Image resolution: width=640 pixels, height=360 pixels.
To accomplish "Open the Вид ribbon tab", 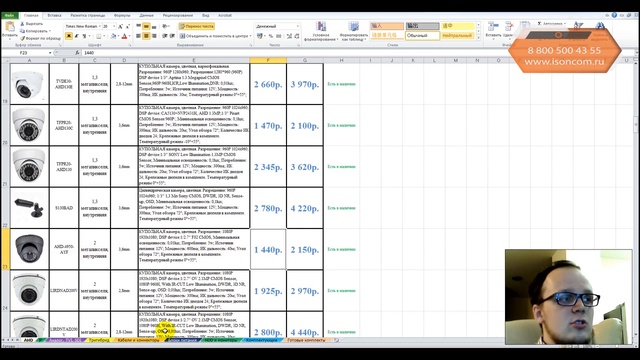I will click(x=206, y=16).
